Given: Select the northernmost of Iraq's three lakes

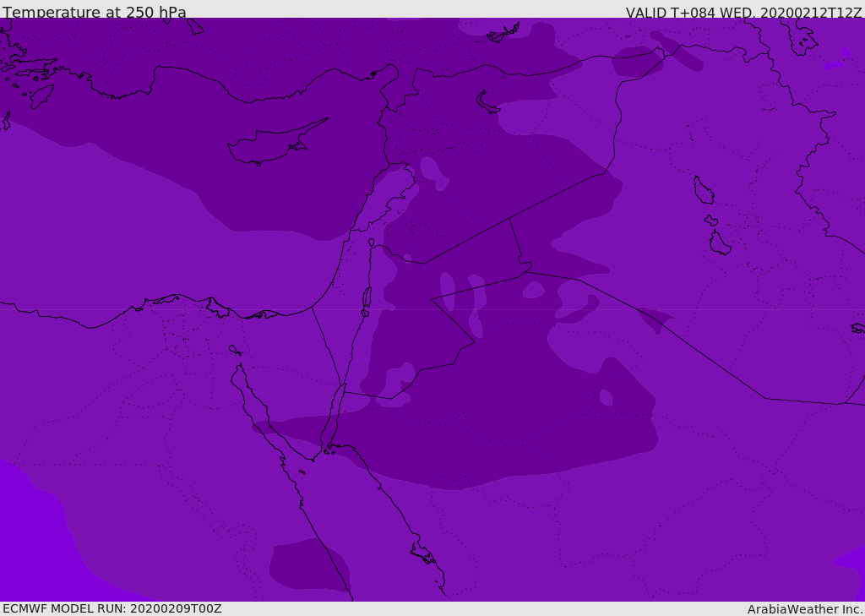Looking at the screenshot, I should tap(703, 190).
